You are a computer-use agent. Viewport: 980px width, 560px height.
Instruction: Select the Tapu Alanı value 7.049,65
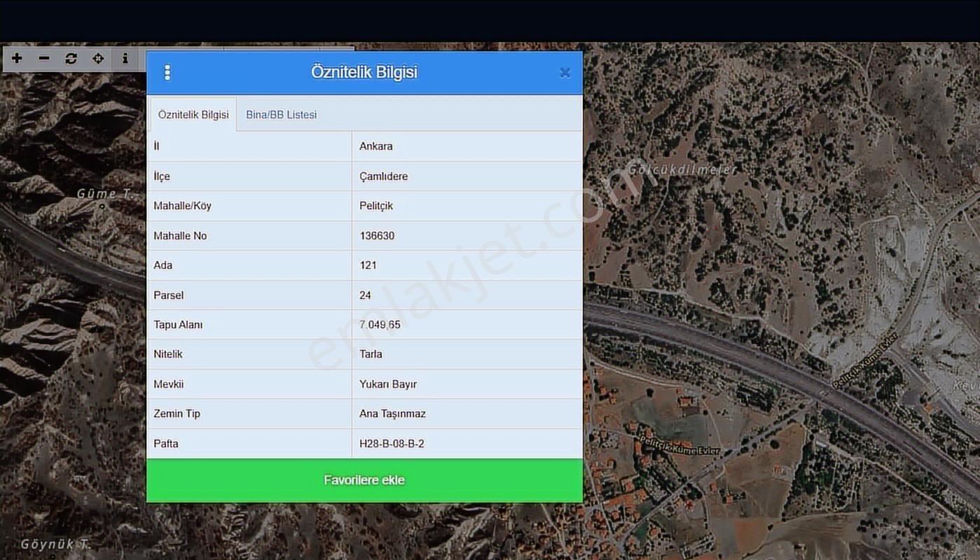pyautogui.click(x=380, y=325)
